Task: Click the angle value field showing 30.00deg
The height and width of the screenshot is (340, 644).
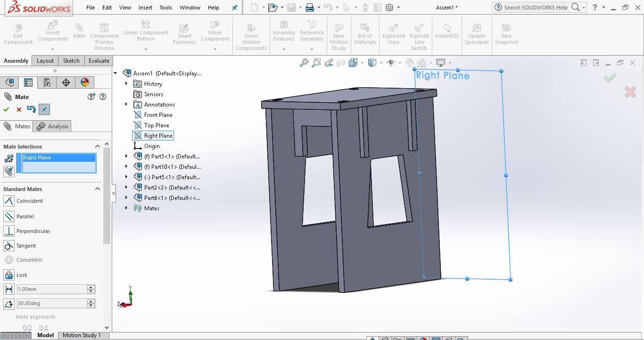Action: click(52, 304)
